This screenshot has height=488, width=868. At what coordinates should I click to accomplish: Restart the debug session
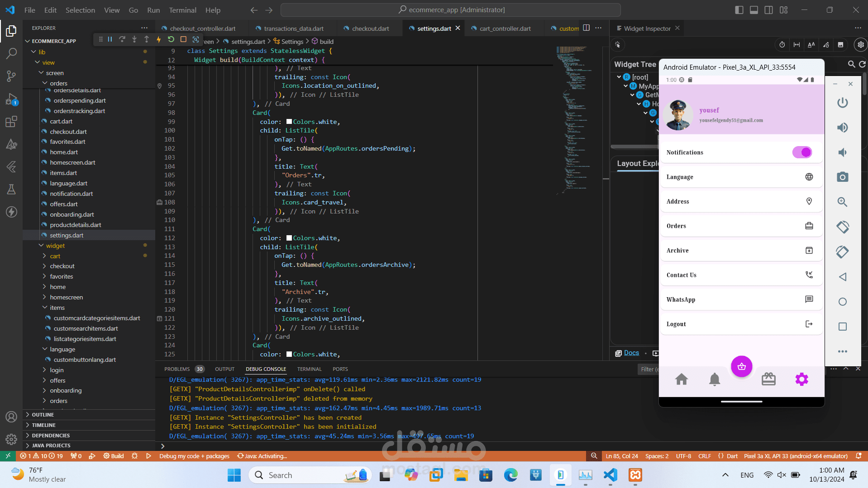point(171,39)
